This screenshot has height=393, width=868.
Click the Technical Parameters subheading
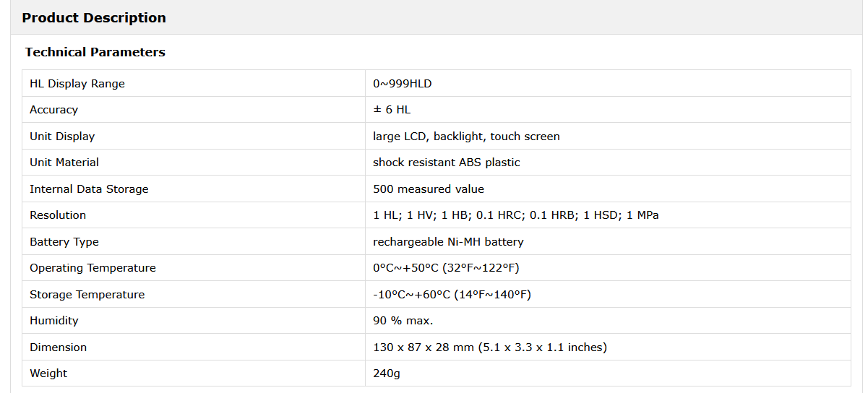(95, 52)
